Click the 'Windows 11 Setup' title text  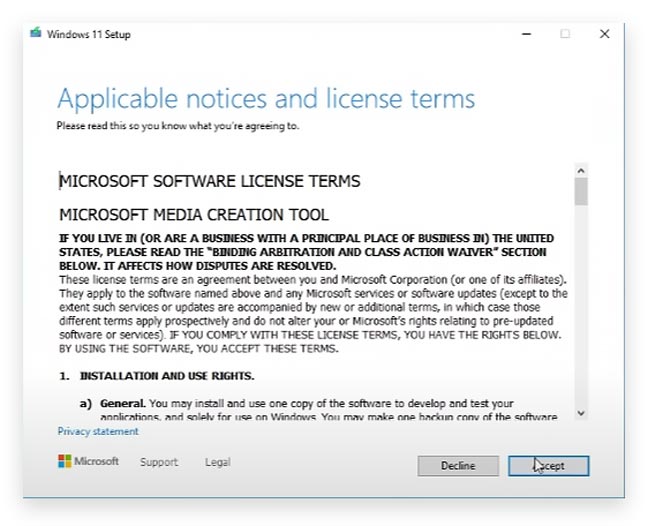point(88,34)
